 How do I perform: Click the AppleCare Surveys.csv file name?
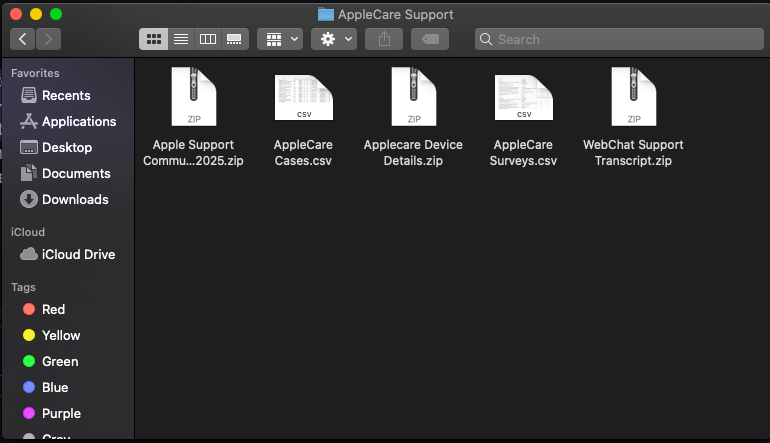[523, 153]
